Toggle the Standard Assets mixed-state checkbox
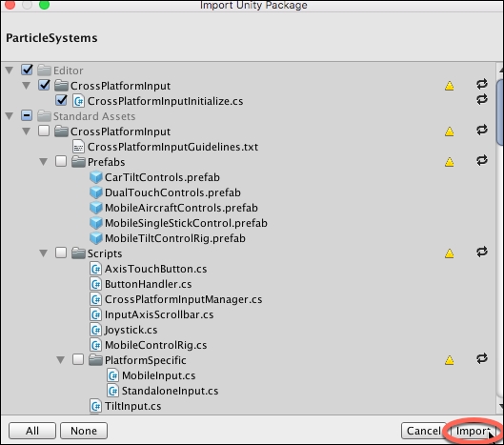Image resolution: width=504 pixels, height=445 pixels. coord(27,115)
